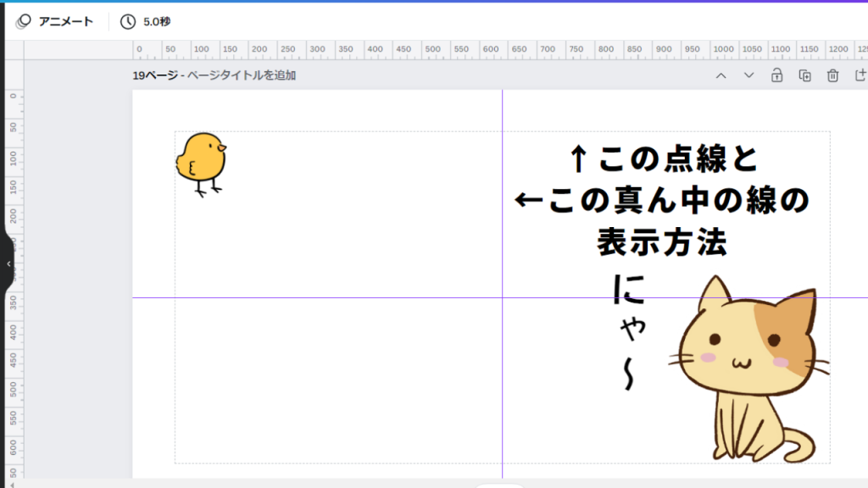
Task: Click the アニメート circle icon
Action: (23, 21)
